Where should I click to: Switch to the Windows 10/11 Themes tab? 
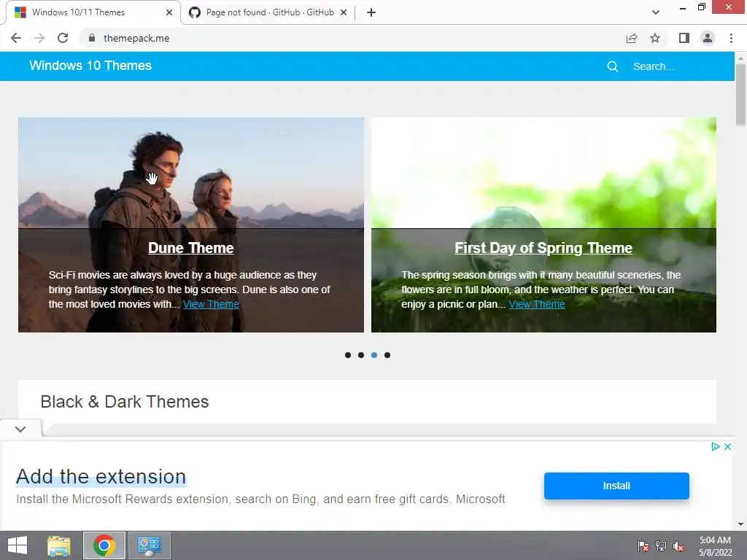90,12
